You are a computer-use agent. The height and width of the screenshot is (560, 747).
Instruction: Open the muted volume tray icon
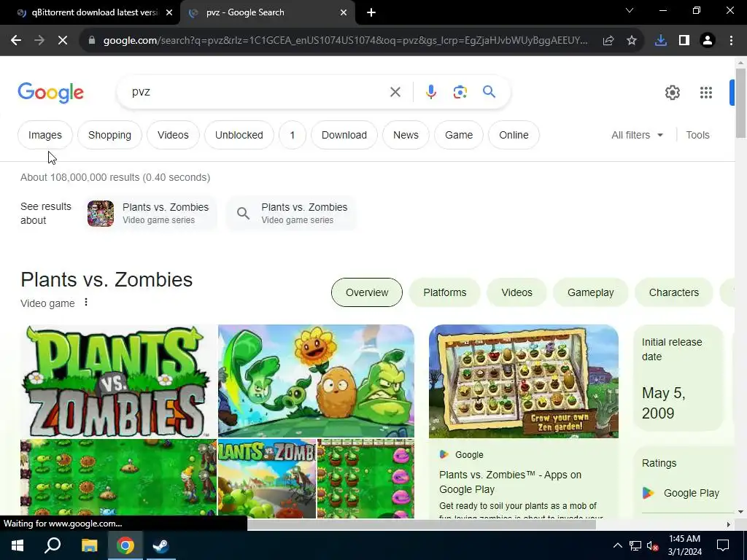tap(652, 545)
